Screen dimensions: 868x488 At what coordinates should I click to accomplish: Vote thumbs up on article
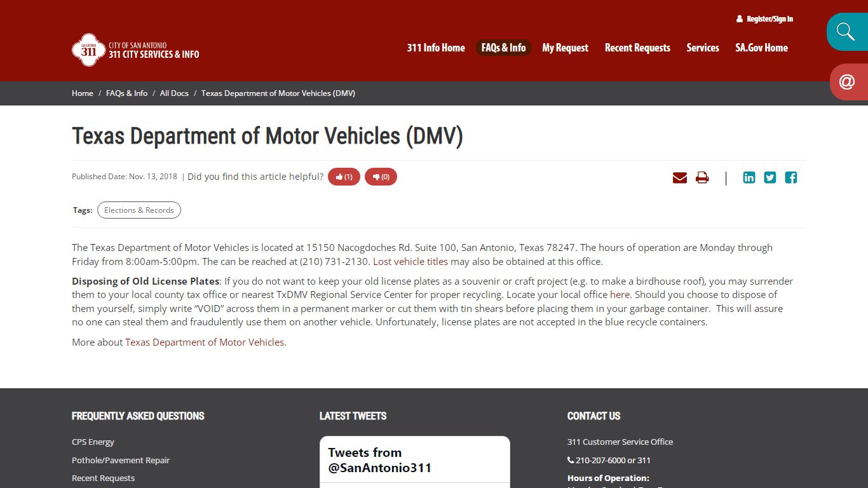tap(344, 177)
